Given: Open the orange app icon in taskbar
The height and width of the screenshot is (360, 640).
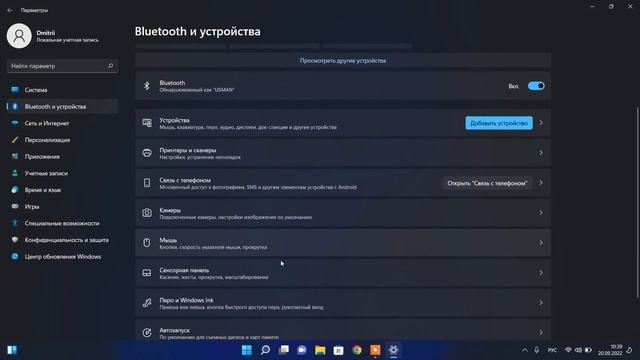Looking at the screenshot, I should pos(375,350).
